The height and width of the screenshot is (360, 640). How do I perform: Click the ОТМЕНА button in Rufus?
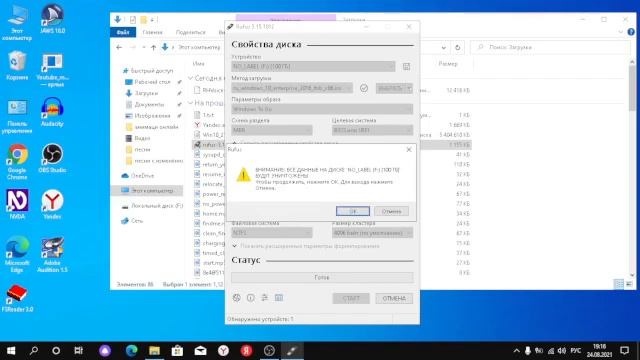click(394, 298)
